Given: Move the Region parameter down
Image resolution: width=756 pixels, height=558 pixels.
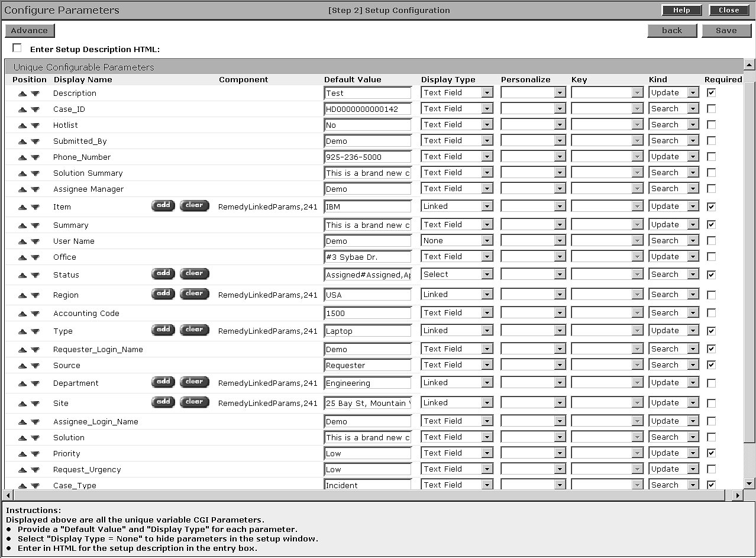Looking at the screenshot, I should click(x=35, y=295).
